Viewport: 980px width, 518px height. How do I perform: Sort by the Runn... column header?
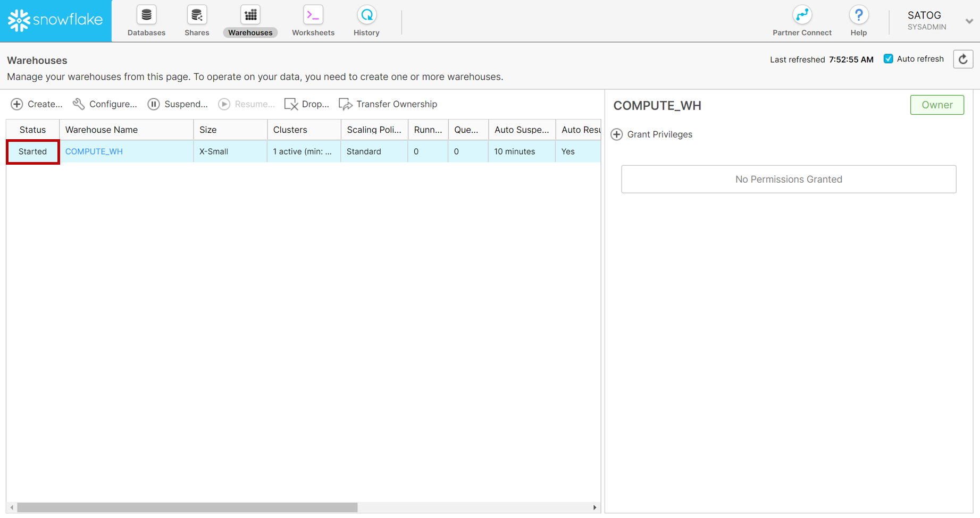(x=428, y=130)
